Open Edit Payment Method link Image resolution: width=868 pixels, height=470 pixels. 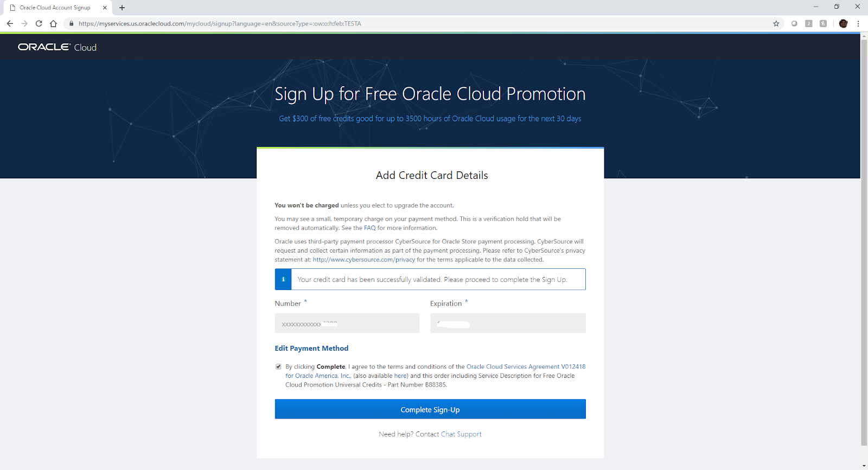pos(311,348)
